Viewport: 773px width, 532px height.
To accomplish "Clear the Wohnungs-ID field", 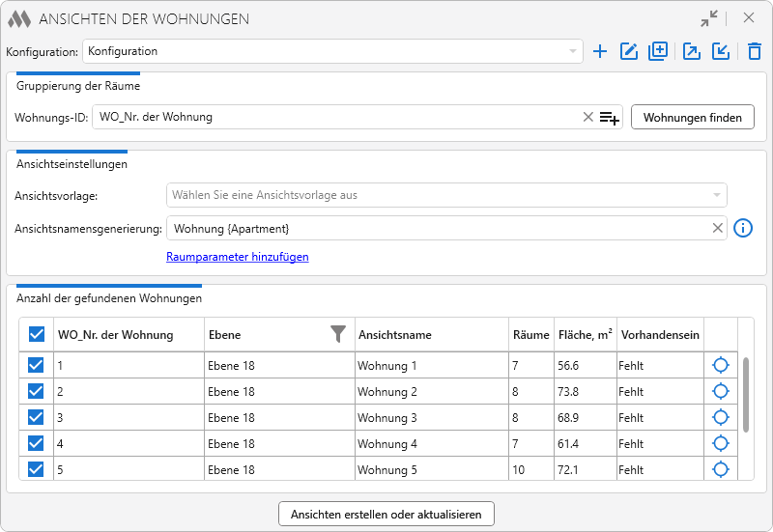I will [587, 117].
